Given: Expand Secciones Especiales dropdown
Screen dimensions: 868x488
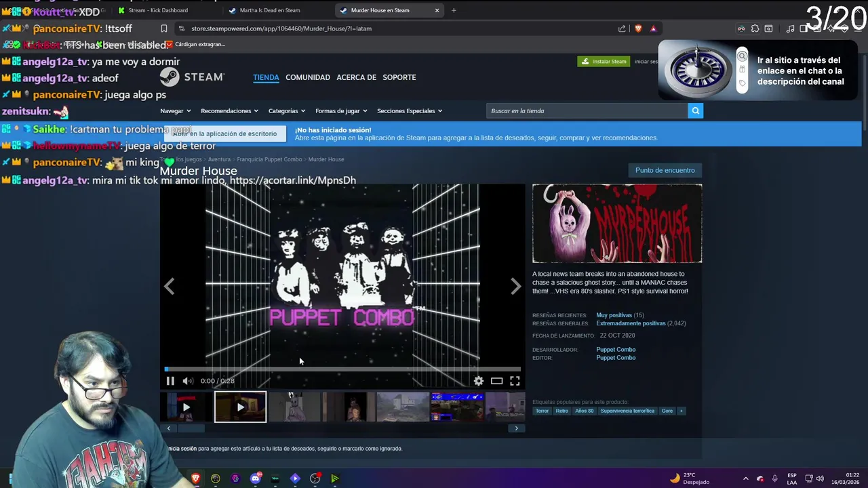Looking at the screenshot, I should (409, 110).
